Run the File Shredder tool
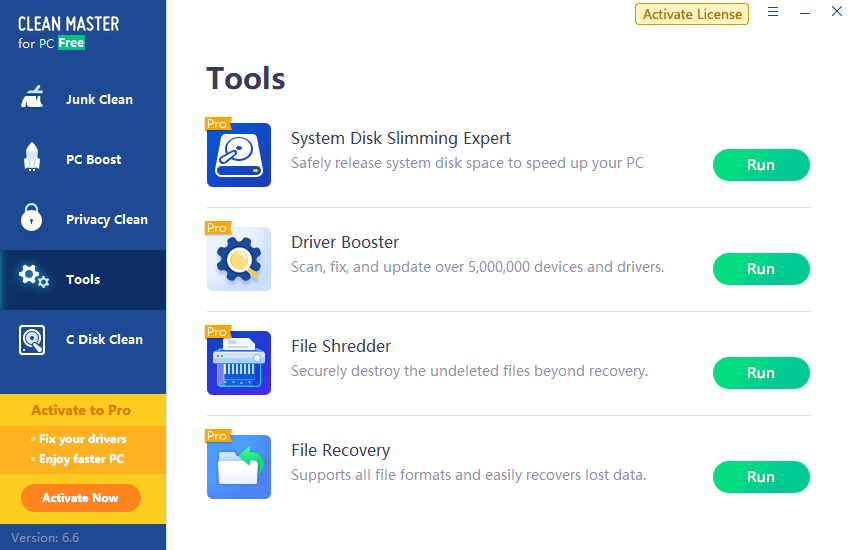 point(761,373)
